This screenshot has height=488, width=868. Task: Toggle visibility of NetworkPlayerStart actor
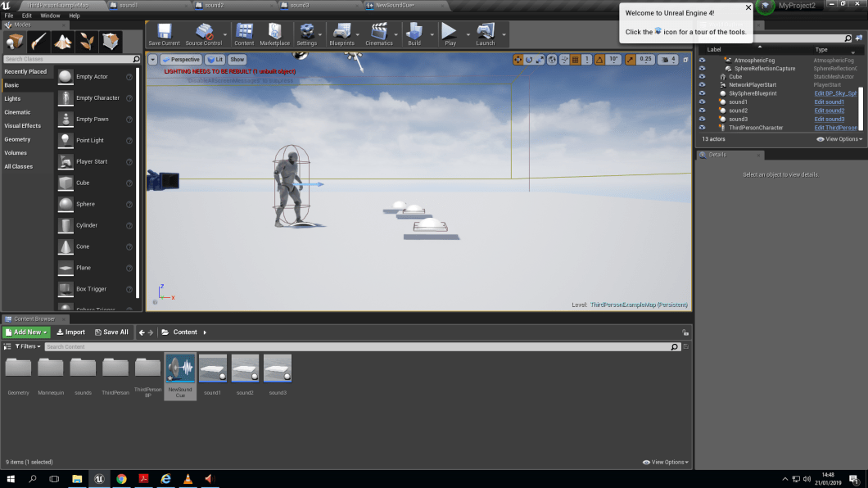pyautogui.click(x=702, y=85)
